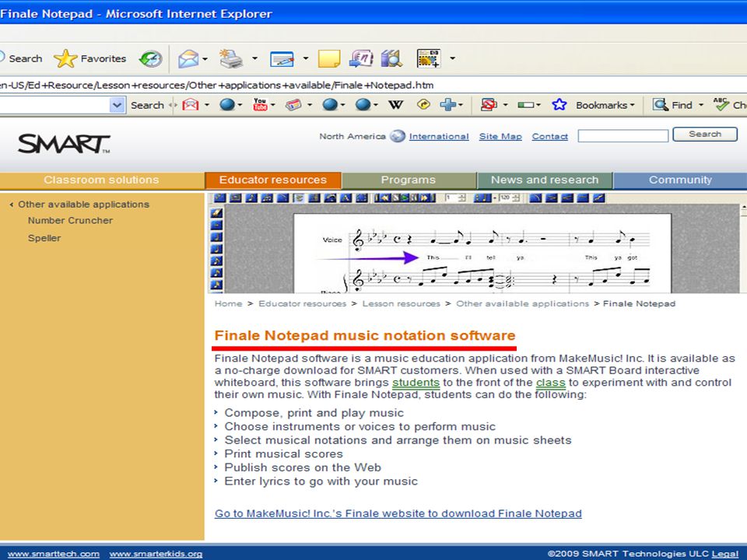Click the Edit page icon in the IE toolbar

click(x=282, y=59)
